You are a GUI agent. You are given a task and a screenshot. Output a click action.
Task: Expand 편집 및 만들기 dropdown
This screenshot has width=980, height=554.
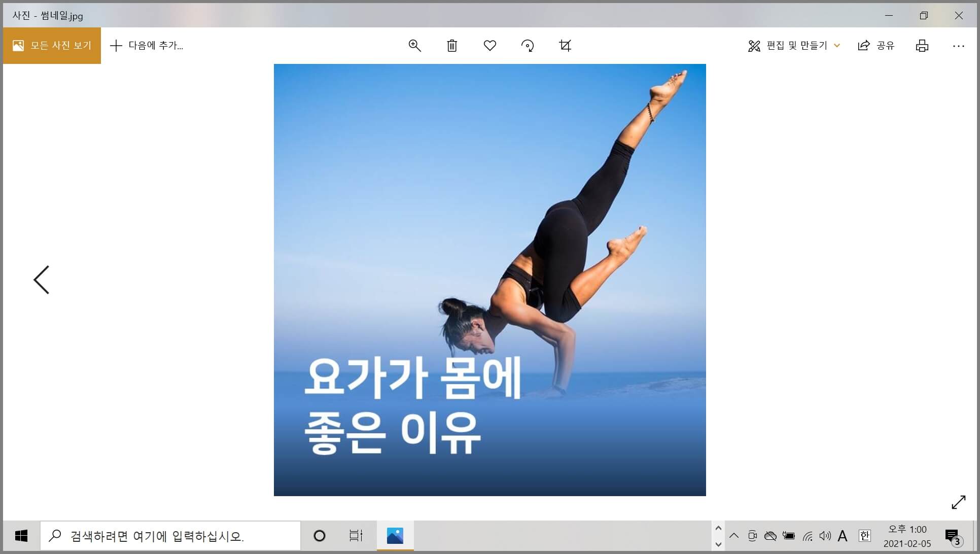(794, 46)
